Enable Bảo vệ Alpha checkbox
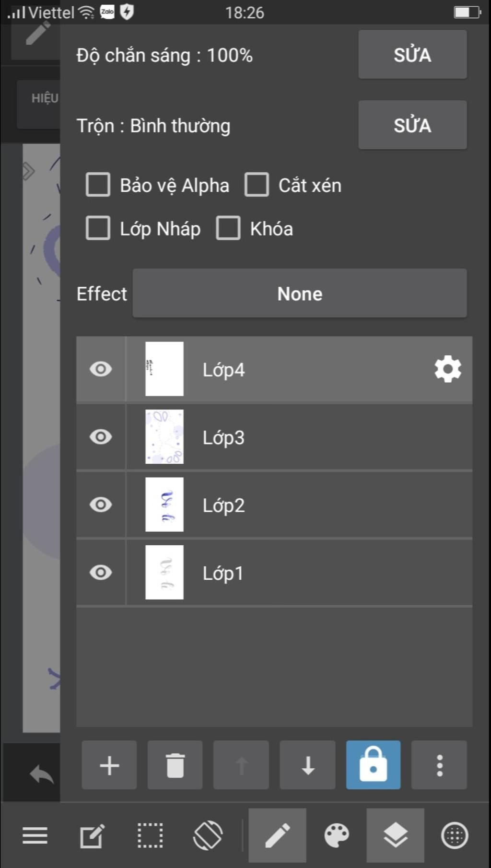Image resolution: width=491 pixels, height=868 pixels. (x=98, y=185)
